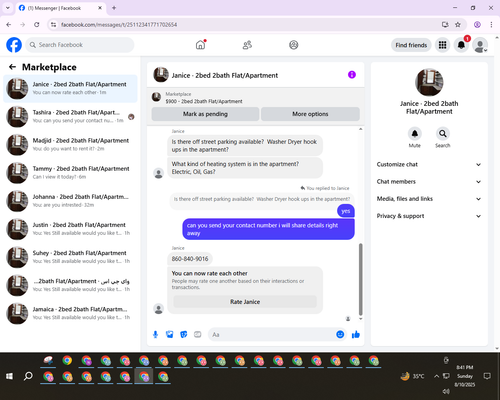Screen dimensions: 500x400
Task: Go back with the Marketplace arrow
Action: (13, 67)
